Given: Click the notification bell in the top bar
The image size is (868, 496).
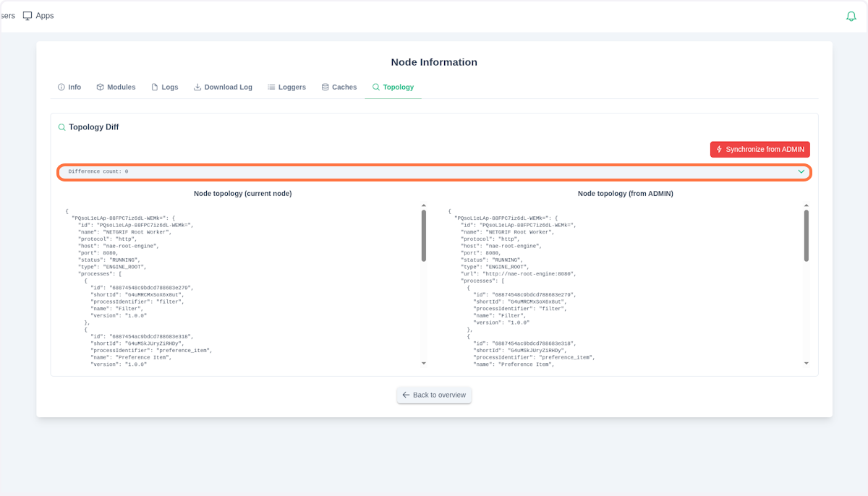Looking at the screenshot, I should (851, 15).
